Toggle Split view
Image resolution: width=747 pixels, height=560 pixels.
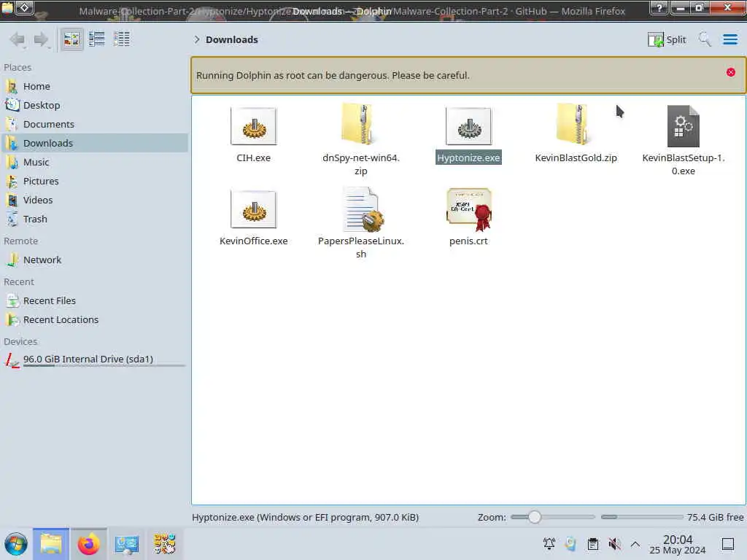pos(667,39)
